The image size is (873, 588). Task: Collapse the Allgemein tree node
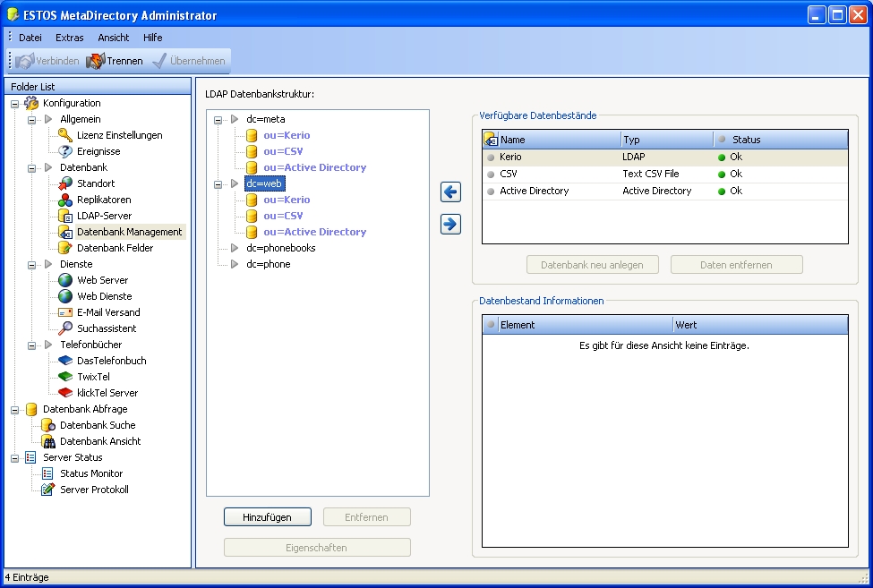tap(31, 120)
